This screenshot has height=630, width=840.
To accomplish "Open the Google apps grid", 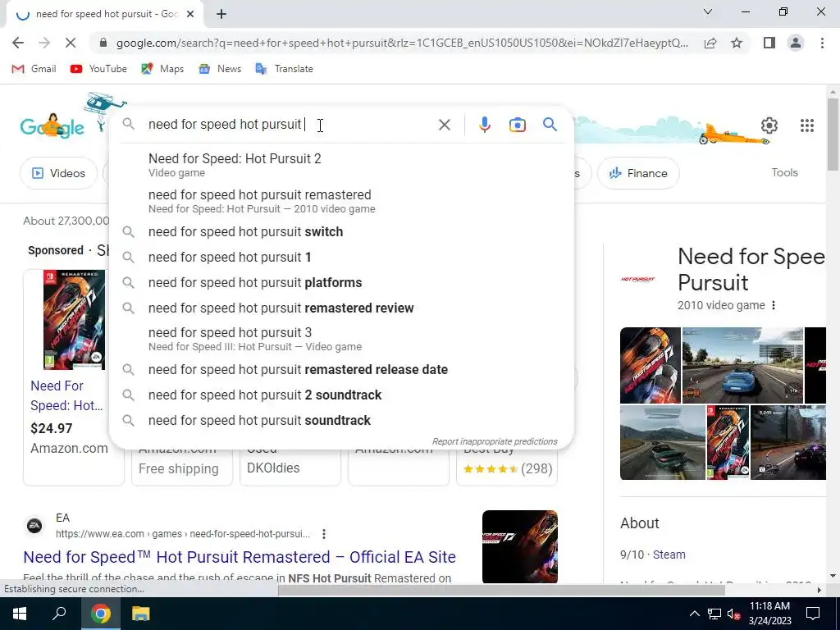I will coord(807,126).
